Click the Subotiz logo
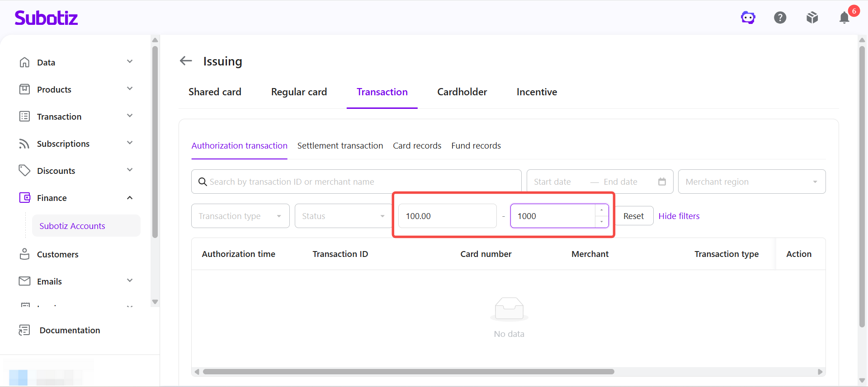The width and height of the screenshot is (868, 387). (x=46, y=18)
